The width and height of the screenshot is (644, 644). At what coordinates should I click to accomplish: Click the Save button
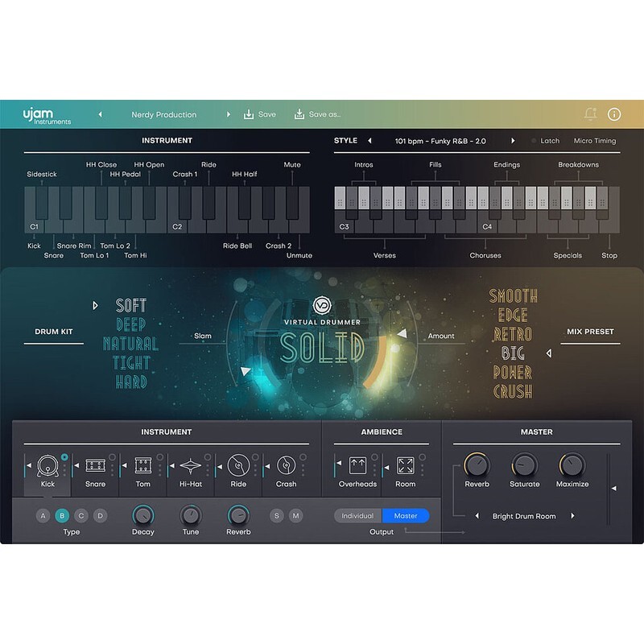click(x=259, y=114)
